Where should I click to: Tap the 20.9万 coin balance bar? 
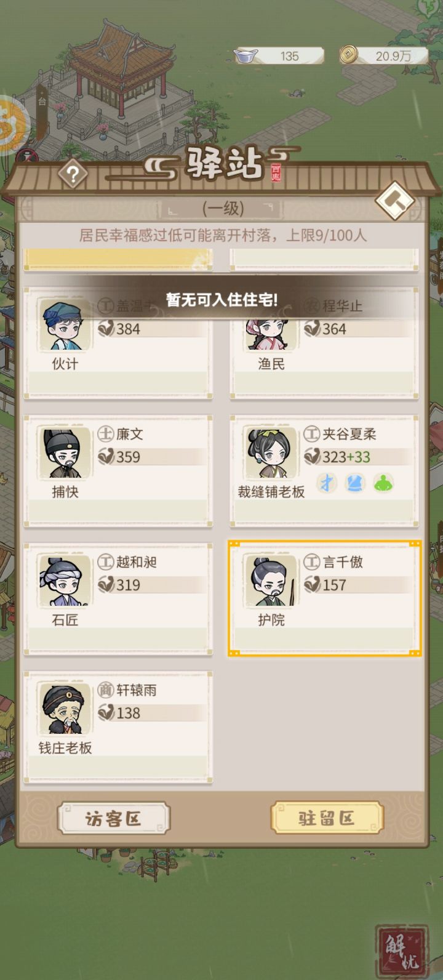tap(385, 55)
